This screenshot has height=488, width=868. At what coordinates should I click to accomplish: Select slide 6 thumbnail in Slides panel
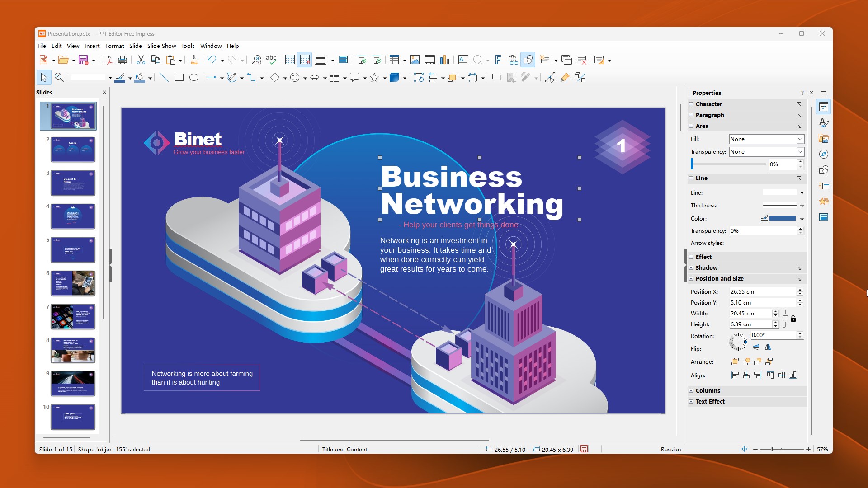[73, 283]
